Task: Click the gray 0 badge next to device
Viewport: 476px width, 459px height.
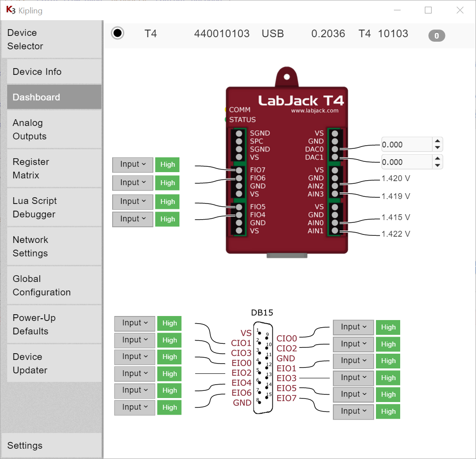Action: point(437,36)
